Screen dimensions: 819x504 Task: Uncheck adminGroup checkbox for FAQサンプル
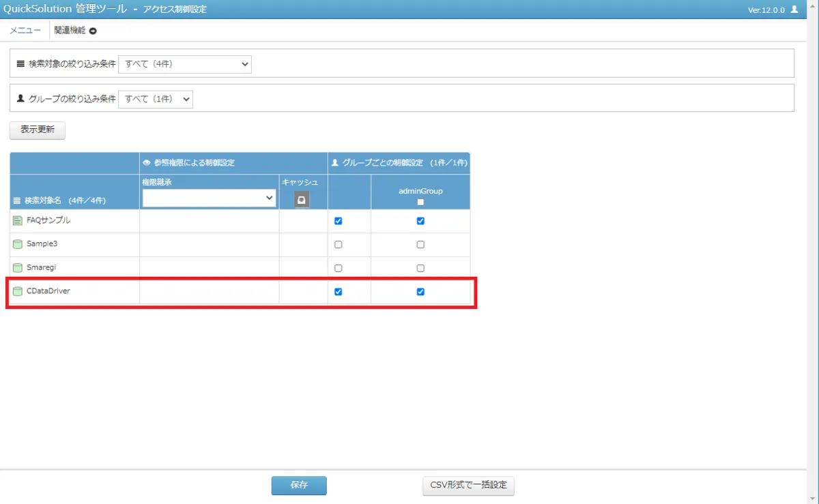coord(420,221)
